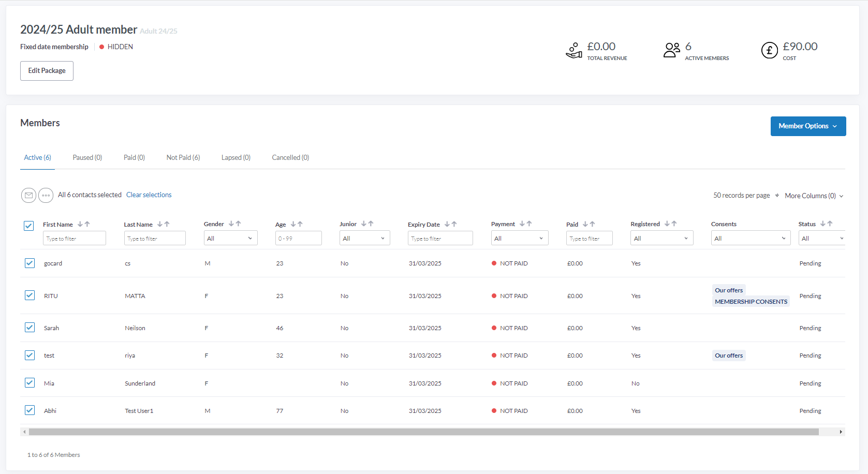
Task: Sort Last Name ascending with up arrow
Action: click(x=167, y=224)
